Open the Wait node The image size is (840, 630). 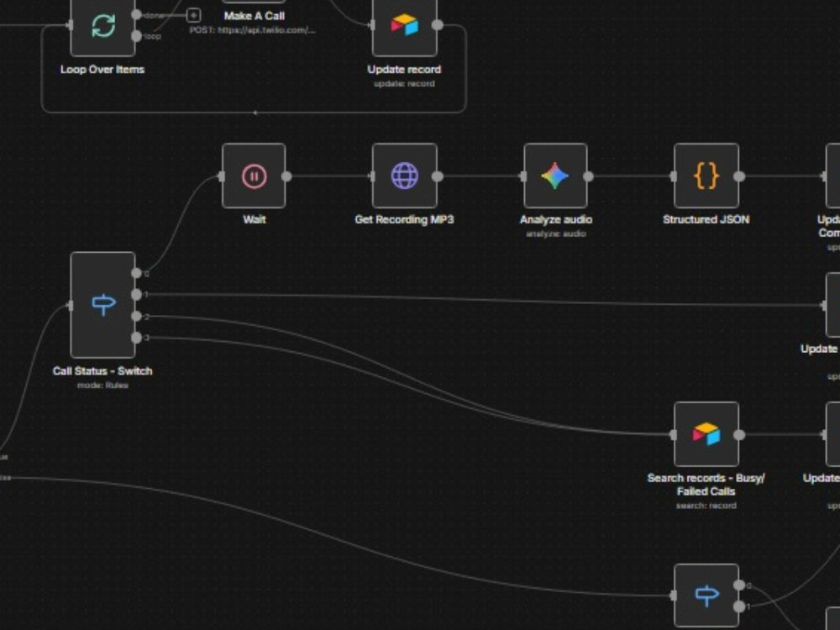254,176
